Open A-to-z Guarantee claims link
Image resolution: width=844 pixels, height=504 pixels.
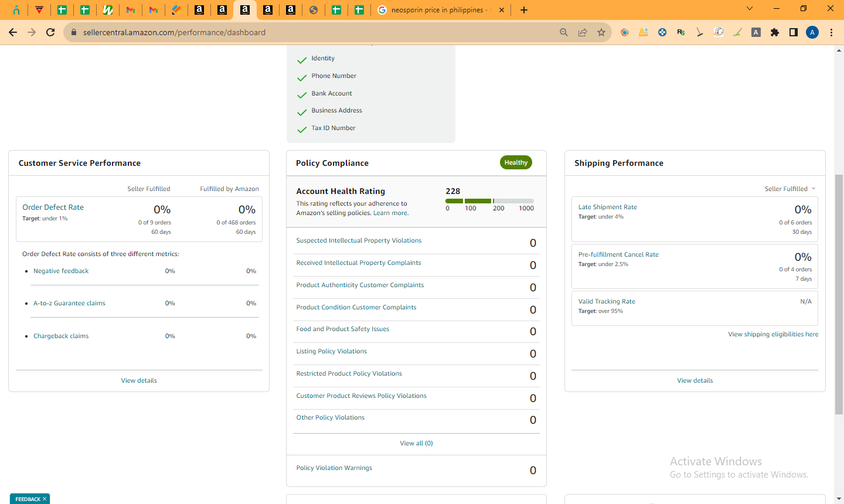tap(69, 303)
